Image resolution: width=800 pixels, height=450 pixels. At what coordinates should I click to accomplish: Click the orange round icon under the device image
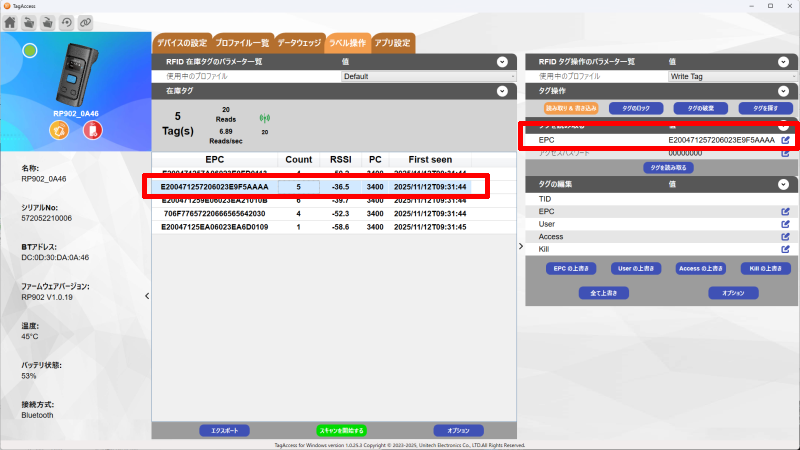tap(58, 131)
